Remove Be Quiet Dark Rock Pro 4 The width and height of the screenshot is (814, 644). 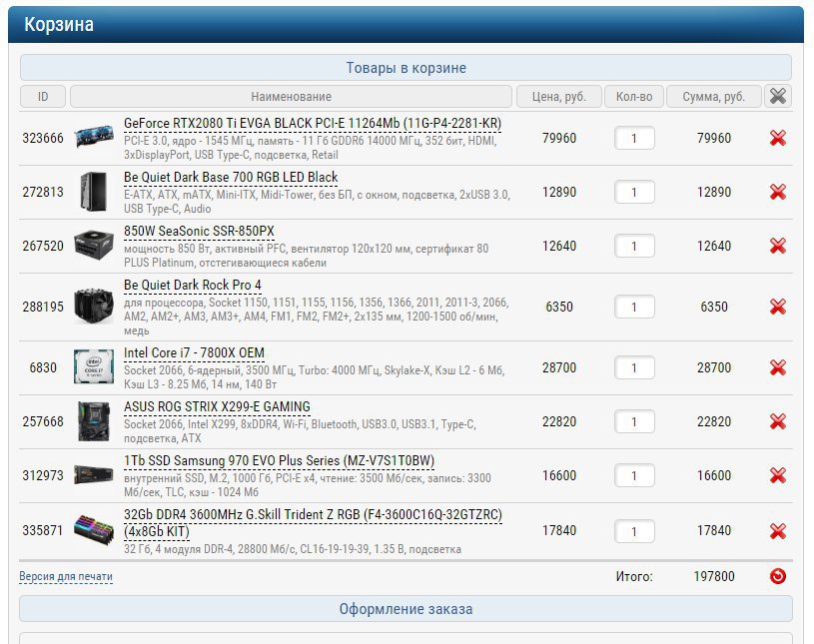(x=778, y=307)
